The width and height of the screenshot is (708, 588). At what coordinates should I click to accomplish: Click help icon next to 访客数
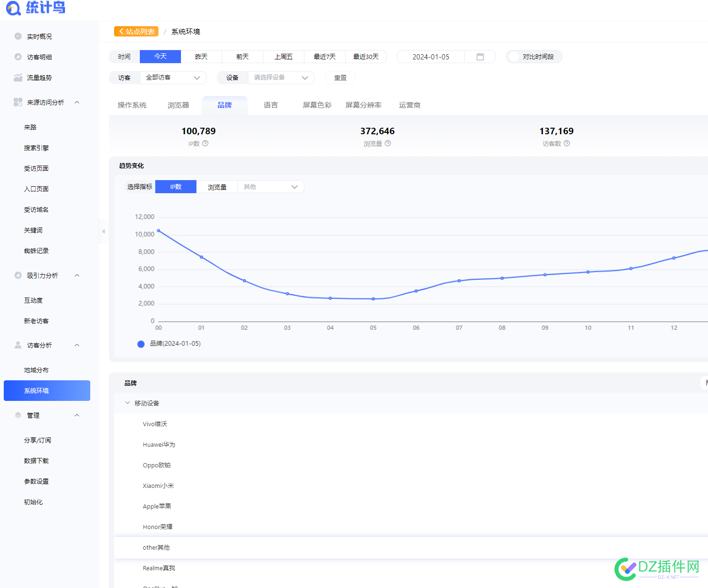click(567, 143)
